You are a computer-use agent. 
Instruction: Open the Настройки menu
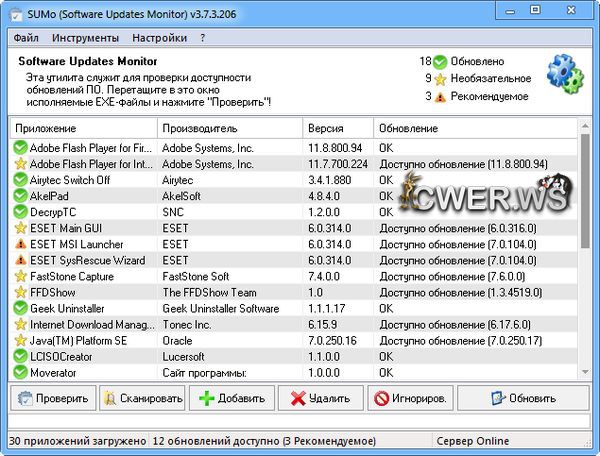[159, 38]
